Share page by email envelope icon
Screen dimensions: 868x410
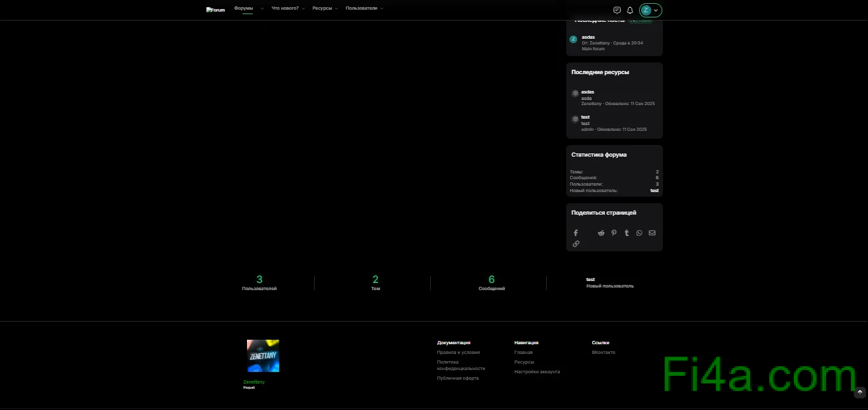click(652, 233)
